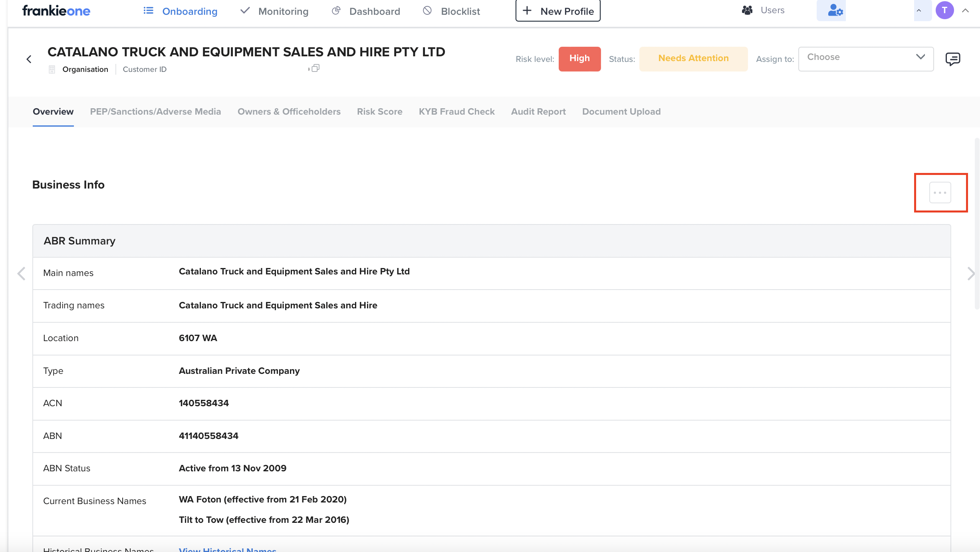Click the High risk level badge
Viewport: 980px width, 552px height.
(579, 59)
